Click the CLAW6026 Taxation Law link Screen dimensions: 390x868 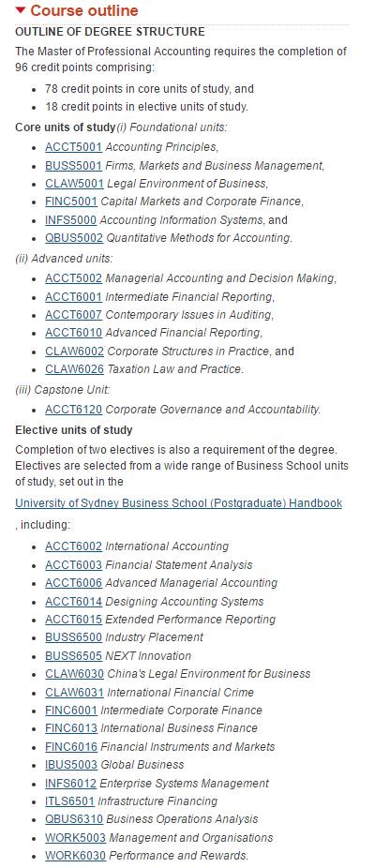click(74, 369)
